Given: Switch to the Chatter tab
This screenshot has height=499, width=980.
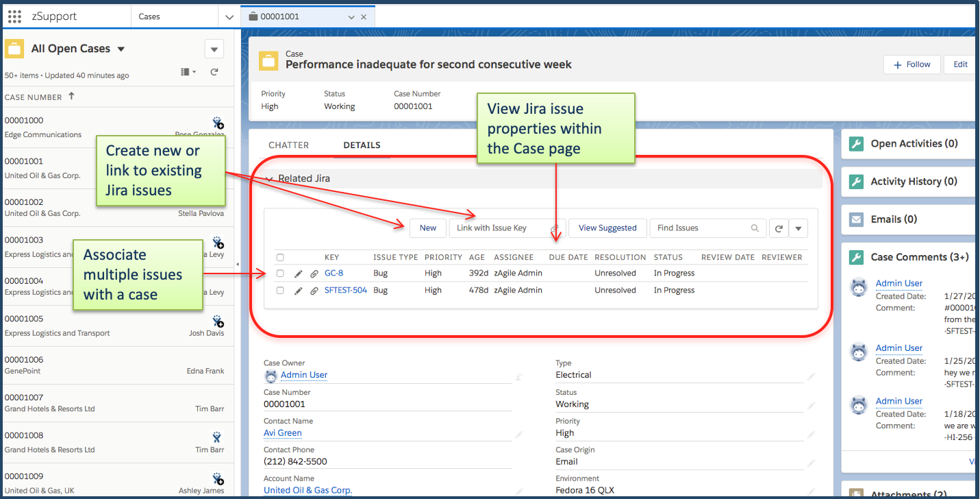Looking at the screenshot, I should 288,145.
